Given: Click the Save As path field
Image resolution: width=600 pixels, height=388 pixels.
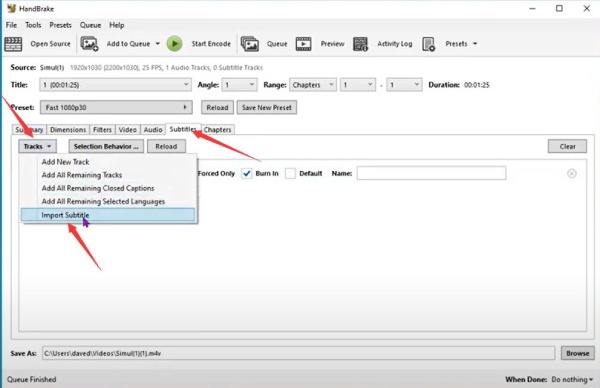Looking at the screenshot, I should (298, 353).
